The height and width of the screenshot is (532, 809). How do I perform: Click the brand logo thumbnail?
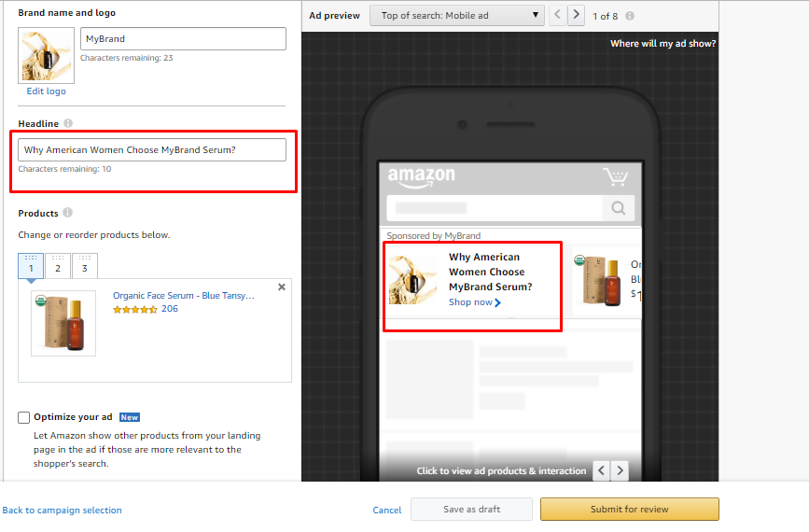47,55
